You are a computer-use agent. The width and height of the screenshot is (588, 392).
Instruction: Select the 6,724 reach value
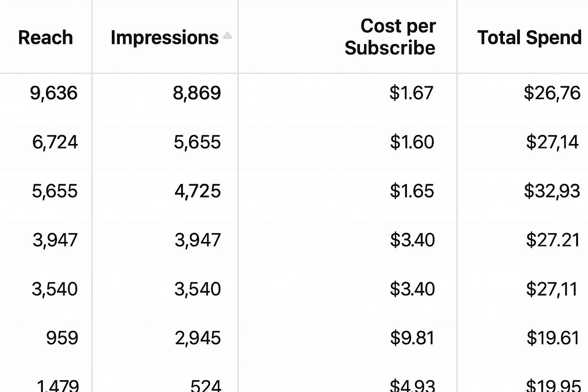pos(55,142)
